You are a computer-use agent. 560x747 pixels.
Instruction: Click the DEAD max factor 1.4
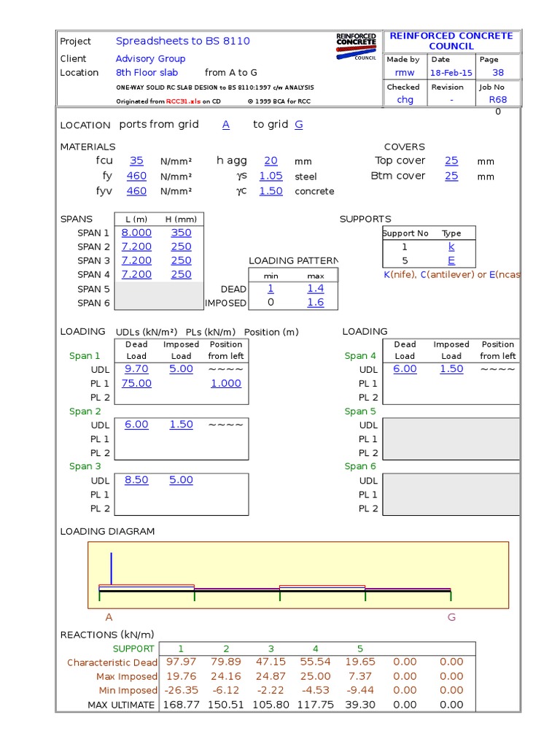pos(316,288)
